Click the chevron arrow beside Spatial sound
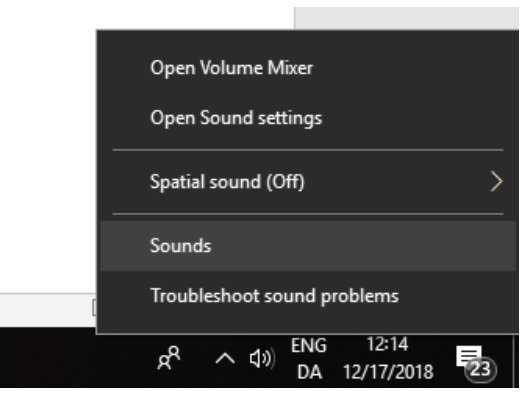The image size is (526, 404). pos(496,182)
